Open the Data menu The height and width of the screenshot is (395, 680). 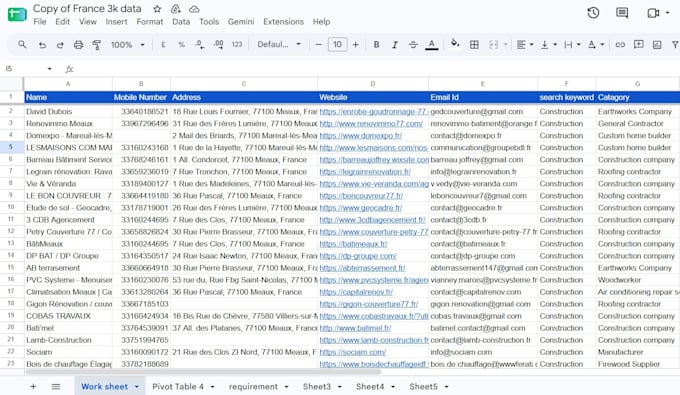pyautogui.click(x=181, y=22)
